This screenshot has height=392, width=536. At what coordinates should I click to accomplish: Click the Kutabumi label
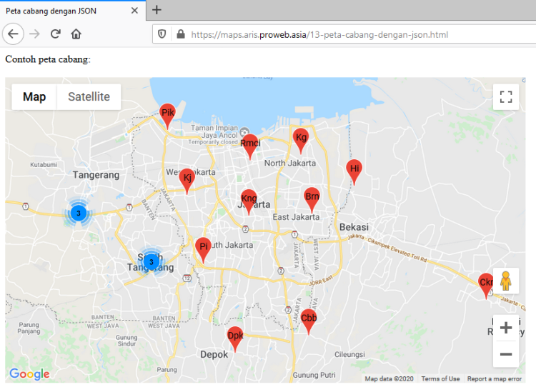(44, 165)
